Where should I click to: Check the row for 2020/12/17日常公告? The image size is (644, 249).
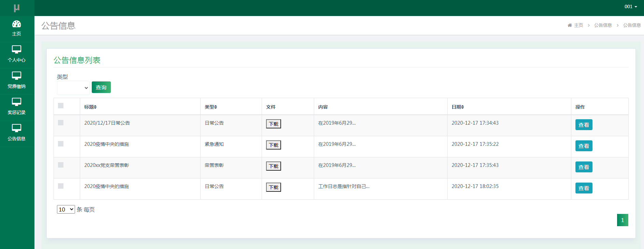61,123
